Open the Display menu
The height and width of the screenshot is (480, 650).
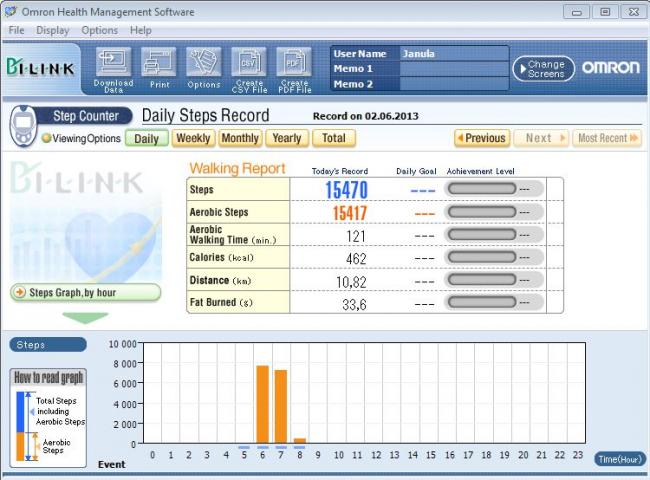coord(53,30)
